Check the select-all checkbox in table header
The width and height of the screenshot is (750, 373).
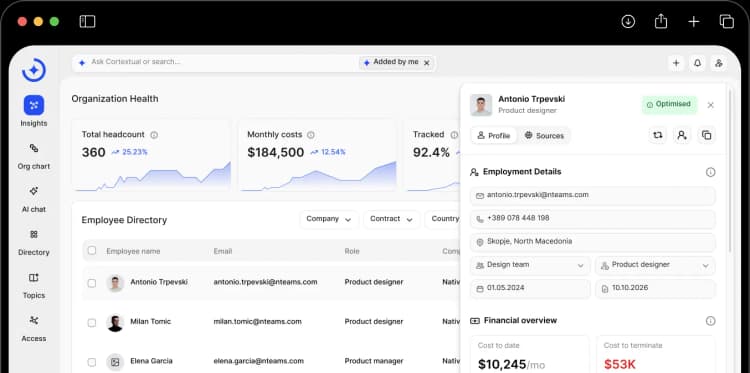92,251
